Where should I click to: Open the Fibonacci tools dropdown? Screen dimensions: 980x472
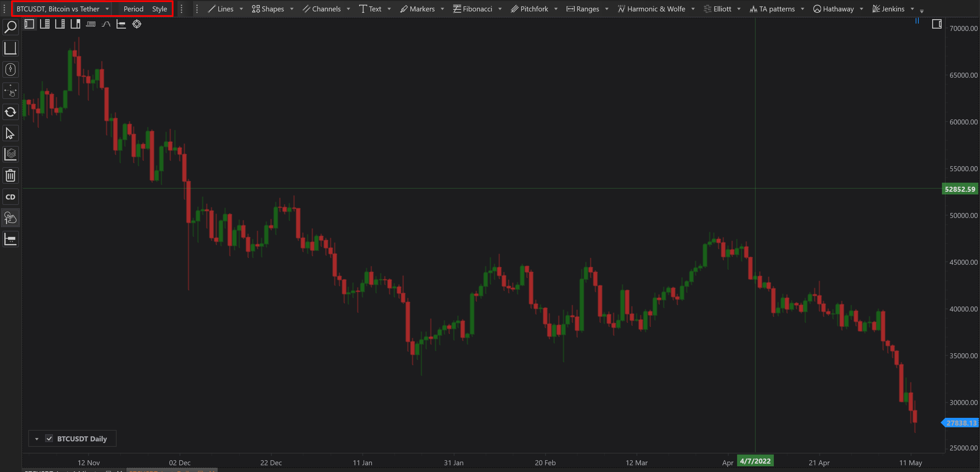tap(500, 9)
